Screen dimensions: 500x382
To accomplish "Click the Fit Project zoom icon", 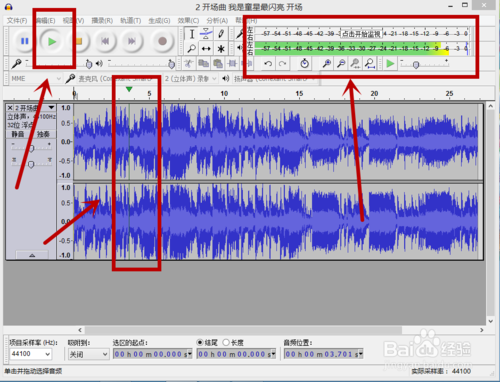I will tap(370, 63).
